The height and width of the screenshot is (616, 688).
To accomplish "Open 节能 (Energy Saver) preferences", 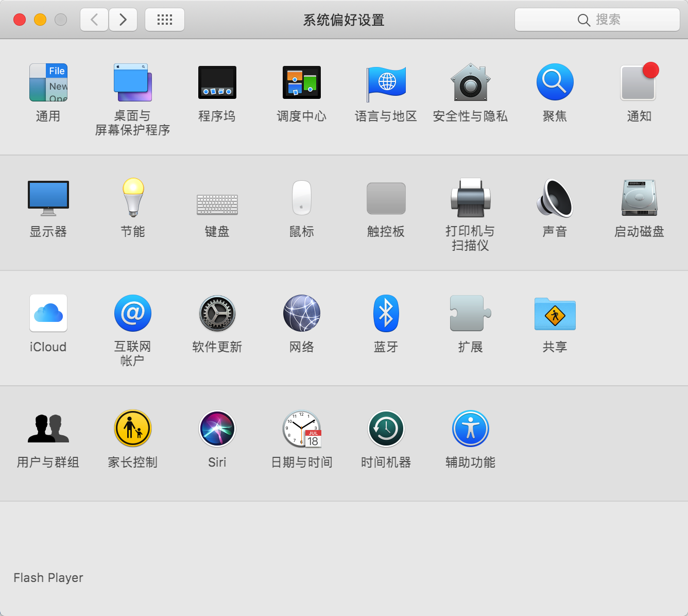I will 132,198.
